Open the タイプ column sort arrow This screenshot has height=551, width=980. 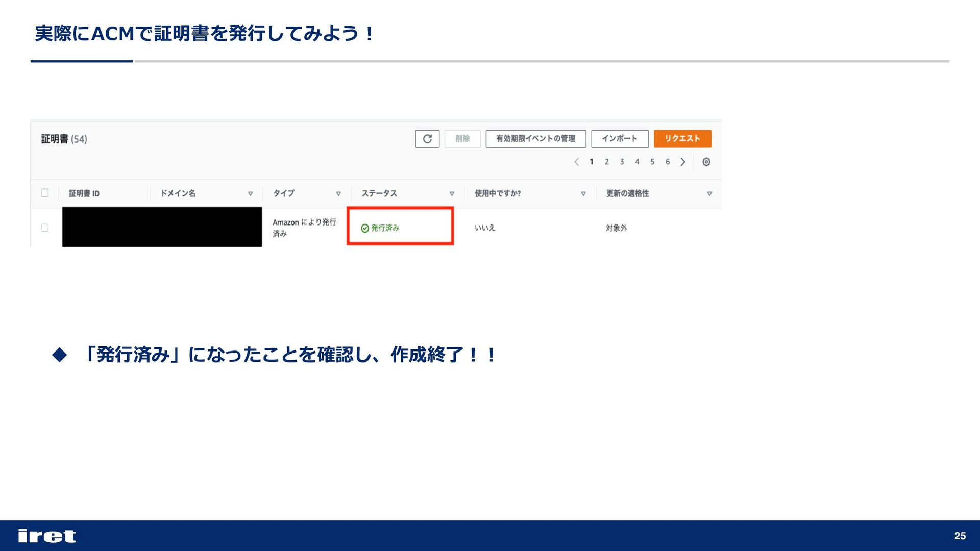tap(338, 194)
